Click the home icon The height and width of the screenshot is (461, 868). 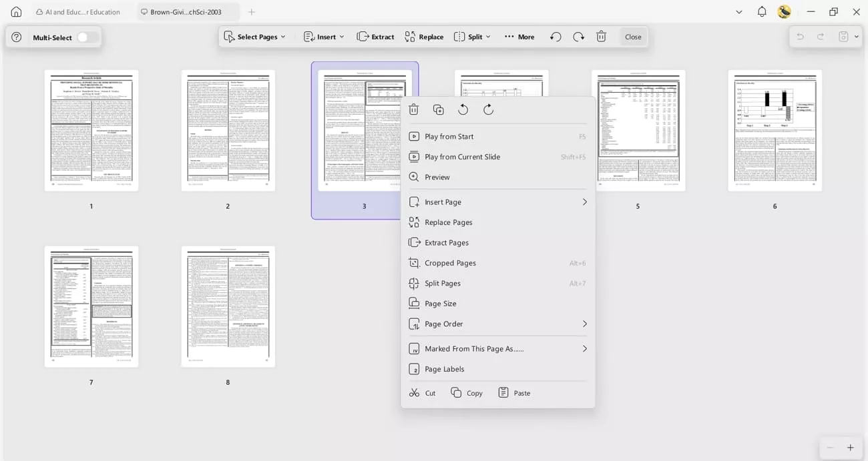16,12
